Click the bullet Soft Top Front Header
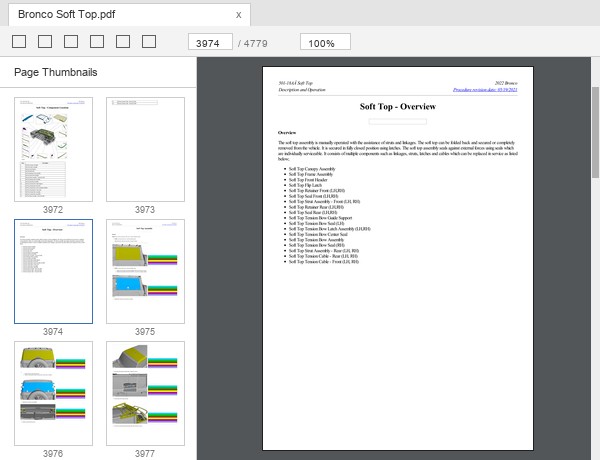This screenshot has height=460, width=600. pyautogui.click(x=308, y=179)
